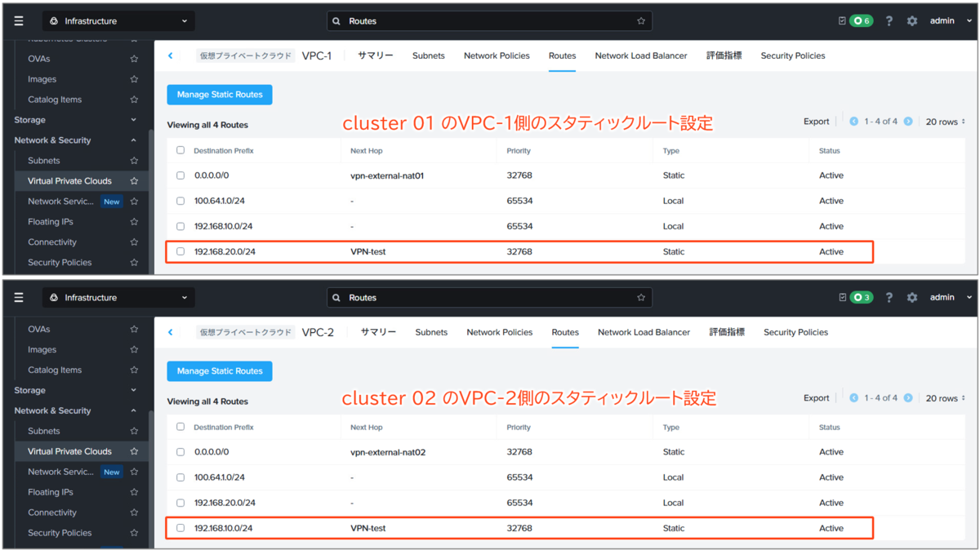The height and width of the screenshot is (550, 980).
Task: Open 評価指標 tab in VPC-2 window
Action: [727, 332]
